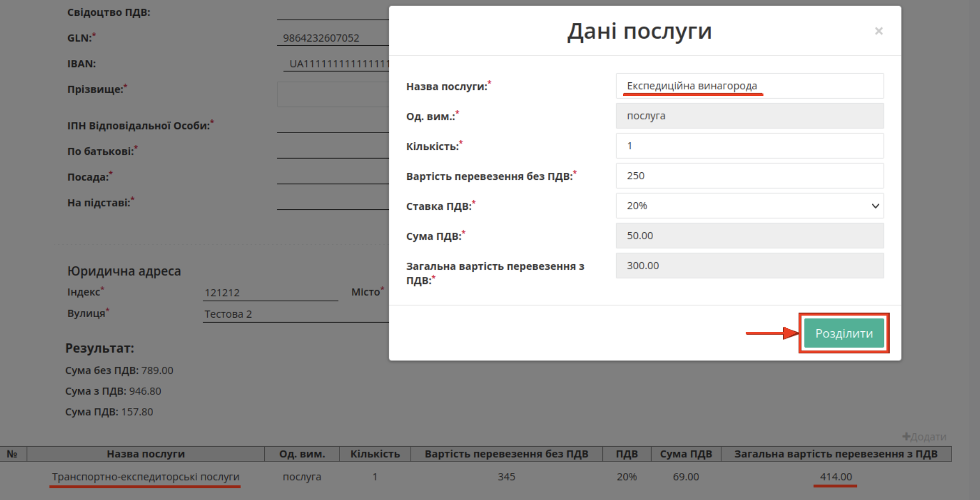Click the Свідоцтво ПДВ input field
Screen dimensions: 980x500
point(332,13)
